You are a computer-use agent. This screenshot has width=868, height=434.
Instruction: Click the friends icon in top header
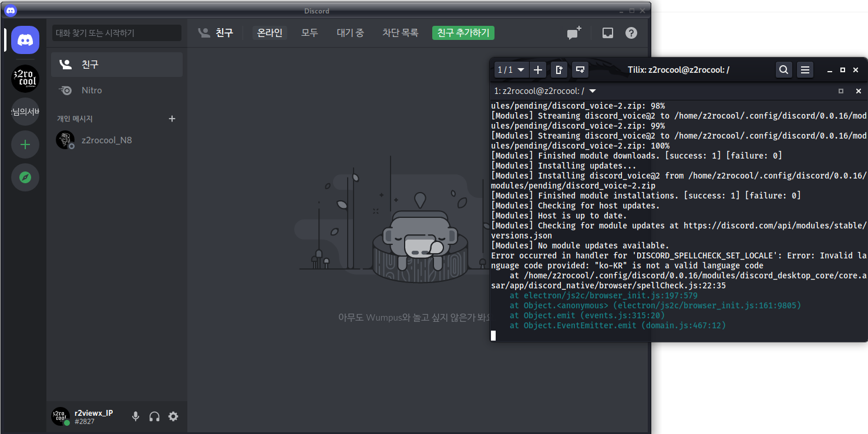click(204, 33)
